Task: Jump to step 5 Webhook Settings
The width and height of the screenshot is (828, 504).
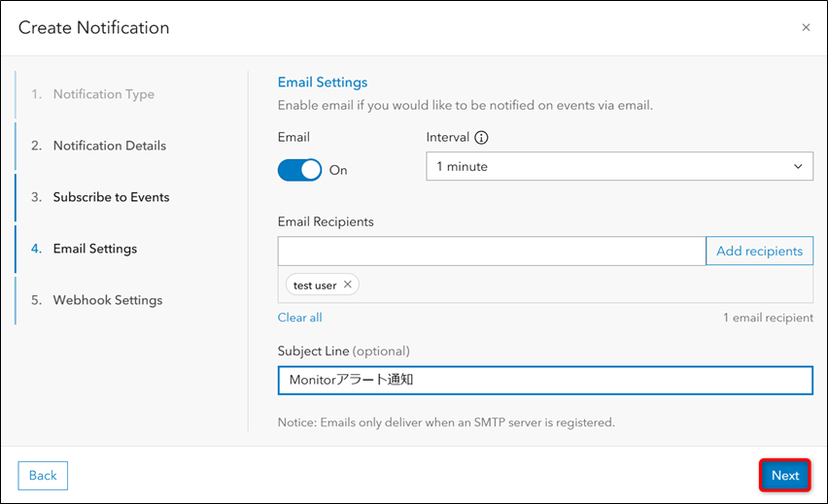Action: (x=96, y=300)
